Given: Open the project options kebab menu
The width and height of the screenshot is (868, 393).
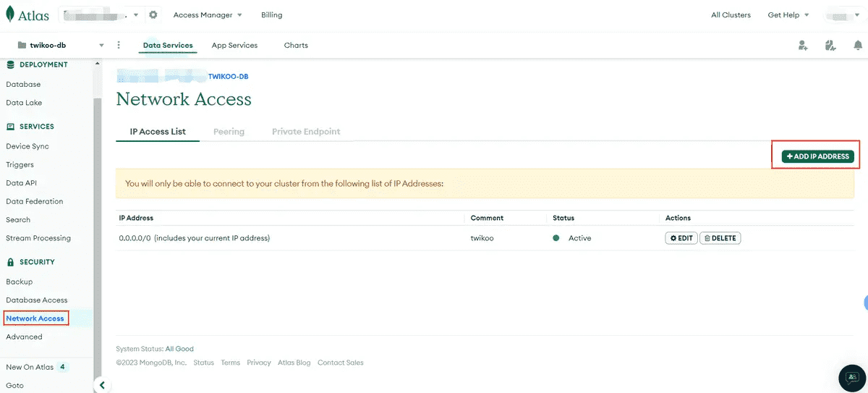Looking at the screenshot, I should [x=119, y=45].
